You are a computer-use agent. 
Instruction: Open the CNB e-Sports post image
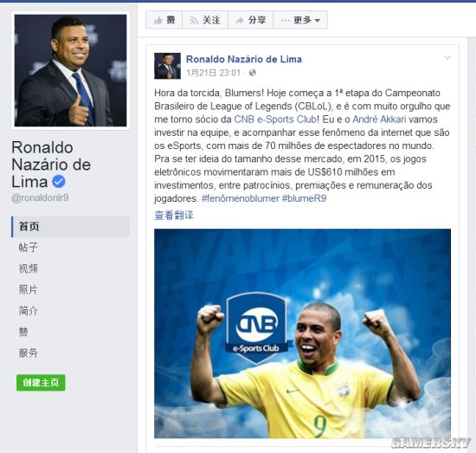(x=302, y=333)
